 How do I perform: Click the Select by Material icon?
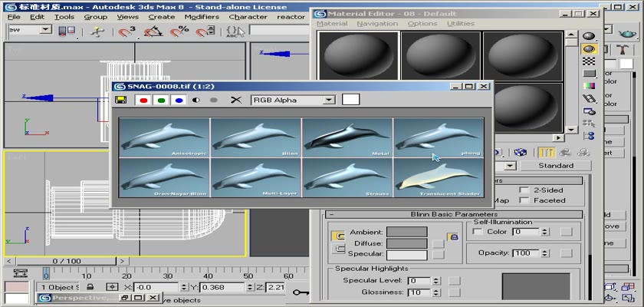(589, 124)
